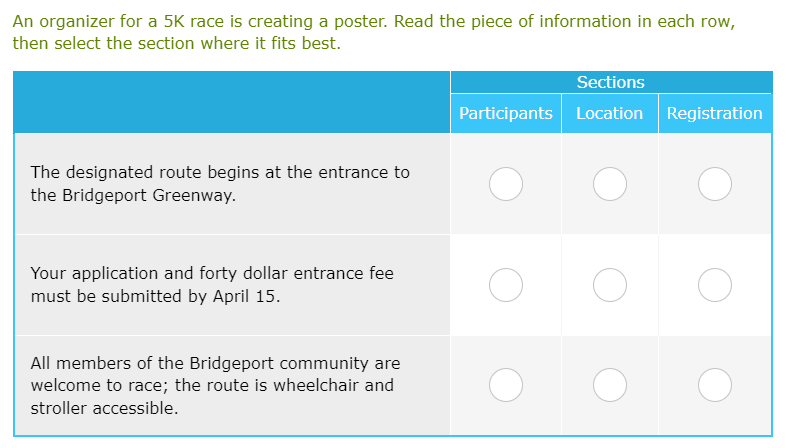Mark Location for the Bridgeport community statement
The width and height of the screenshot is (792, 448).
click(610, 385)
